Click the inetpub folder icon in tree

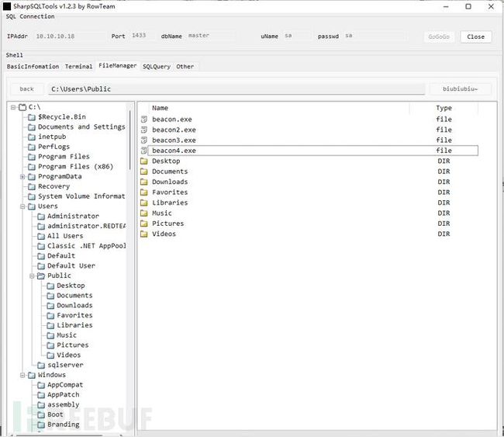(31, 137)
